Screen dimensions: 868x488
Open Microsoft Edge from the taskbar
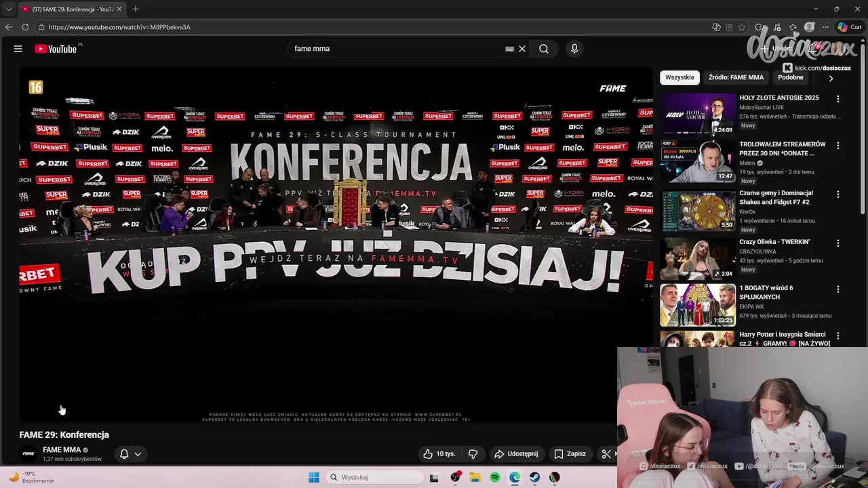coord(515,477)
